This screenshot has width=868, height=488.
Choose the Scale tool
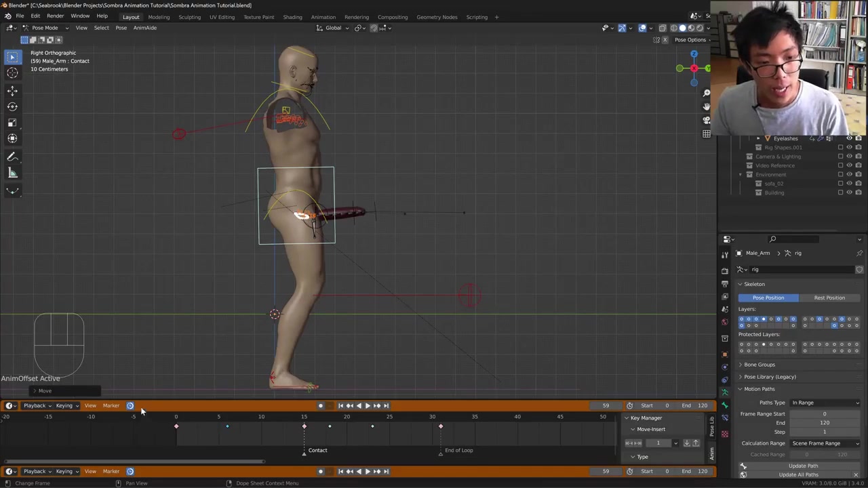click(x=12, y=123)
